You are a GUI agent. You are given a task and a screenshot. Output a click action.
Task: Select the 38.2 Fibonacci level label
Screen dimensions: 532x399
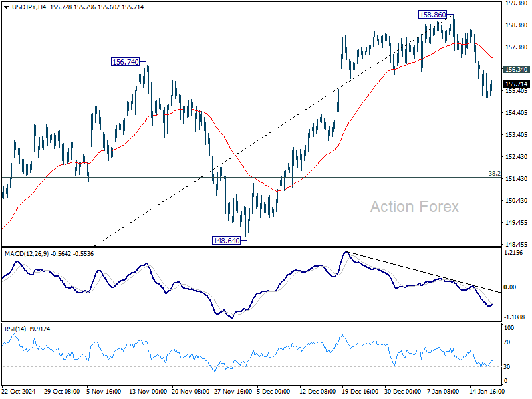point(494,174)
